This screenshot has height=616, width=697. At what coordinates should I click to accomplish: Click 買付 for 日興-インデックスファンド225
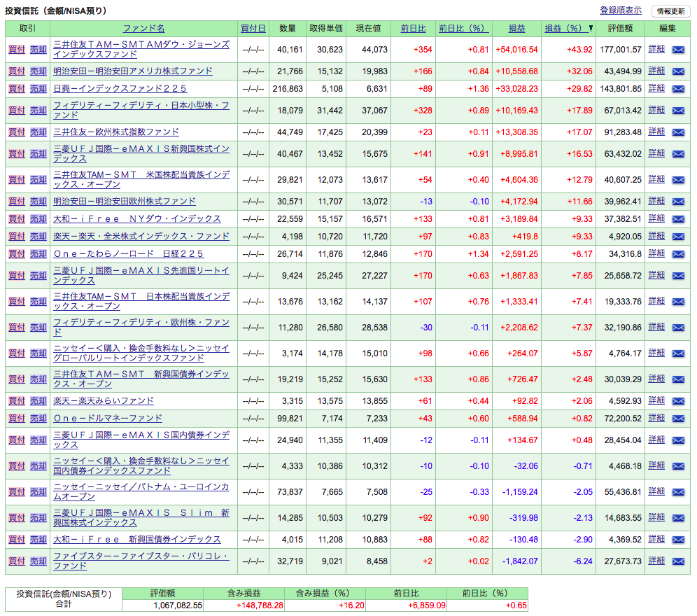(x=17, y=89)
